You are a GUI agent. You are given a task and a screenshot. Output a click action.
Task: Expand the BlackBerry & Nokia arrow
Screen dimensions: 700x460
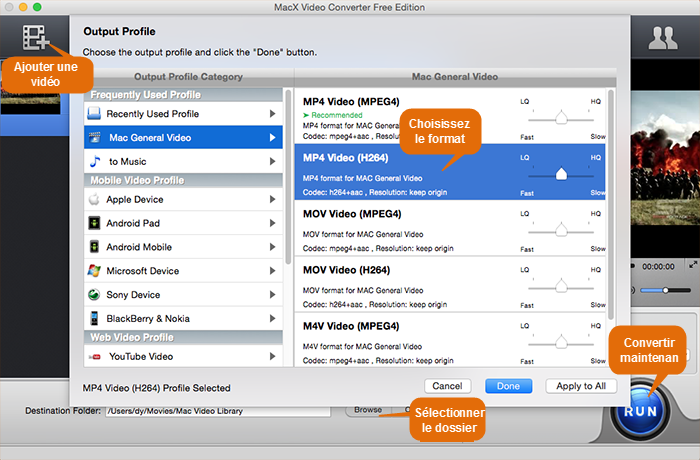(x=272, y=318)
